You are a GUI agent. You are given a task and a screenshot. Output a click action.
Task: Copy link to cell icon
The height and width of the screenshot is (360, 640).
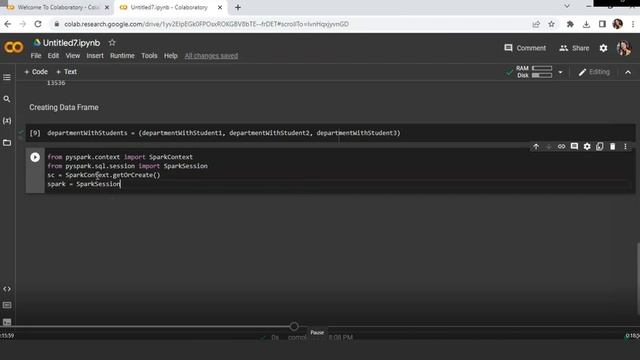(x=561, y=147)
